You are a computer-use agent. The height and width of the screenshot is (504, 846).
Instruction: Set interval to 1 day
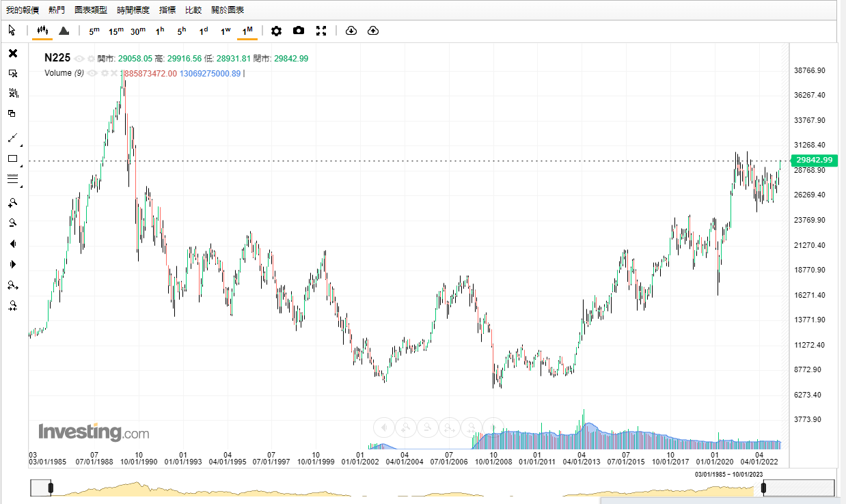tap(204, 31)
